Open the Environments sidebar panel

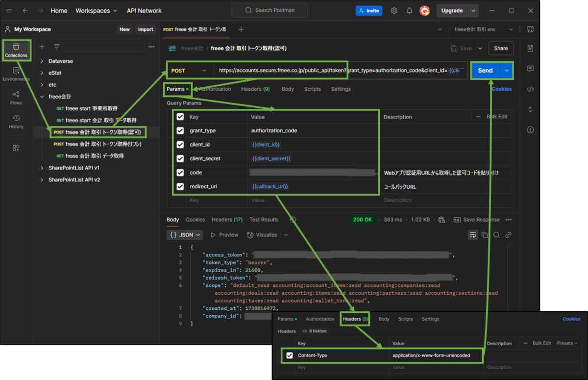coord(16,74)
